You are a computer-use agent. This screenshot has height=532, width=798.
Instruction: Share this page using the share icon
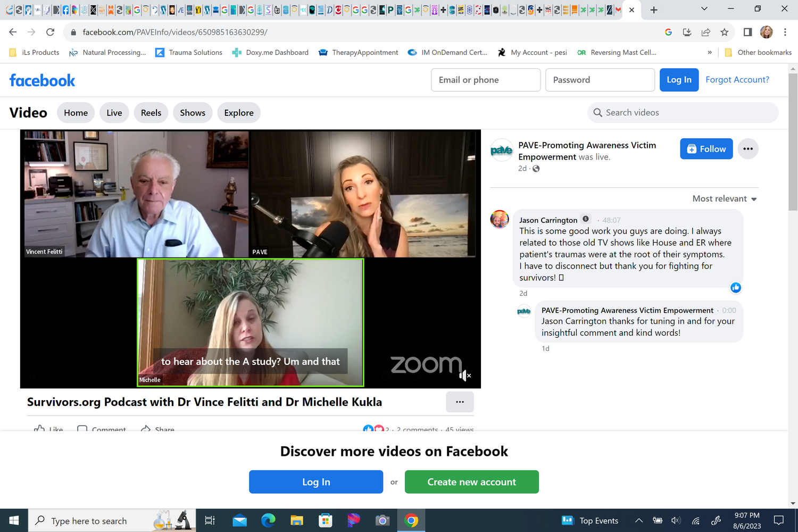click(705, 32)
